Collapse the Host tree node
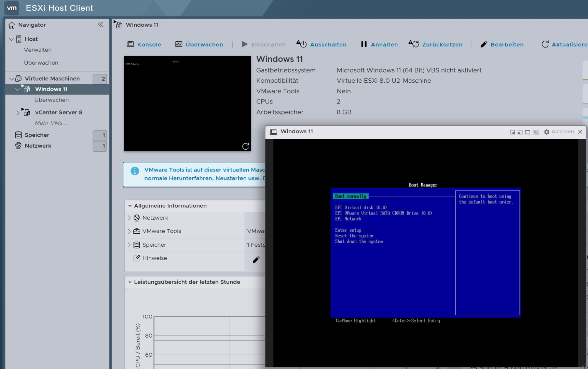This screenshot has height=369, width=588. pyautogui.click(x=12, y=39)
